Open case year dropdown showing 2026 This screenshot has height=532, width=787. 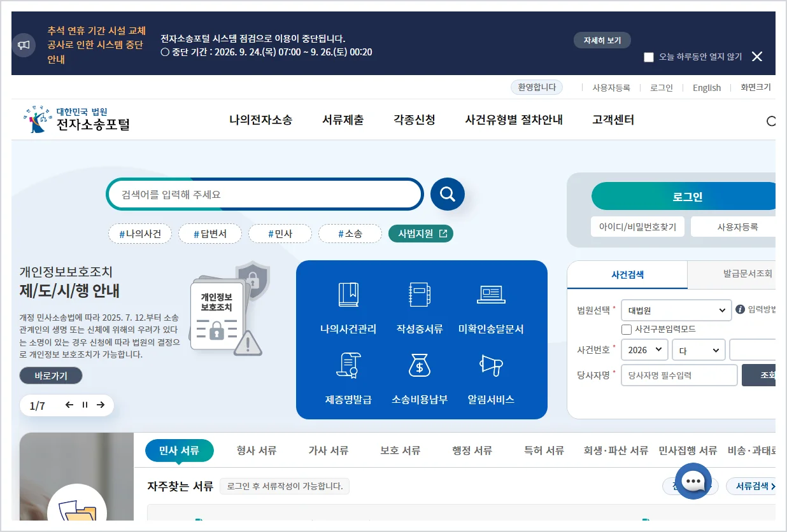(x=644, y=350)
